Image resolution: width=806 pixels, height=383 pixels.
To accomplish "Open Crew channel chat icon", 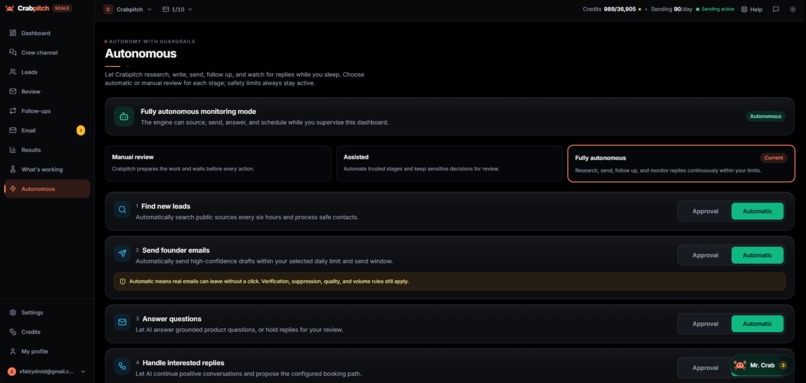I will pyautogui.click(x=13, y=52).
